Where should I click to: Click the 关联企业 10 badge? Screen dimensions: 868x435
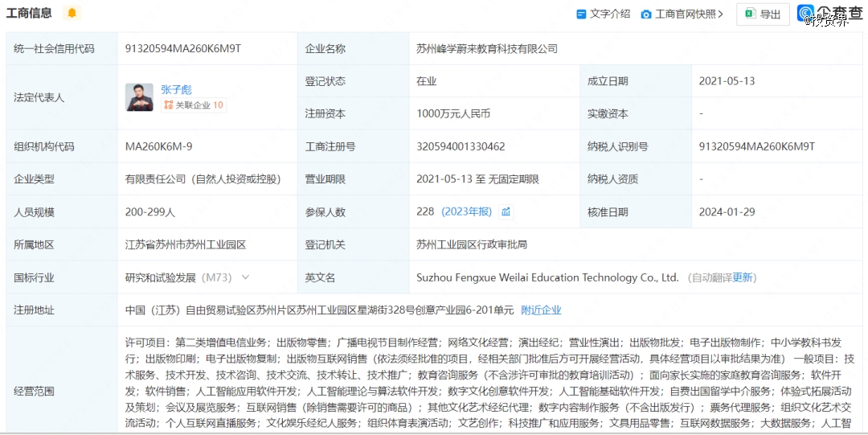click(x=194, y=105)
